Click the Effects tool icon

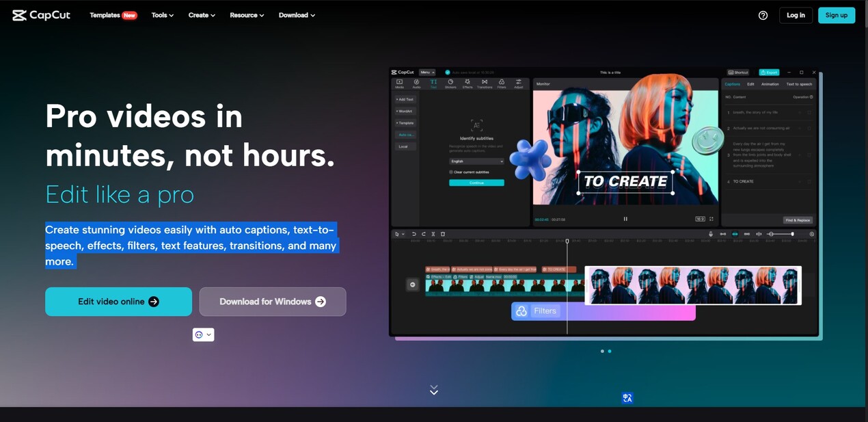(467, 83)
